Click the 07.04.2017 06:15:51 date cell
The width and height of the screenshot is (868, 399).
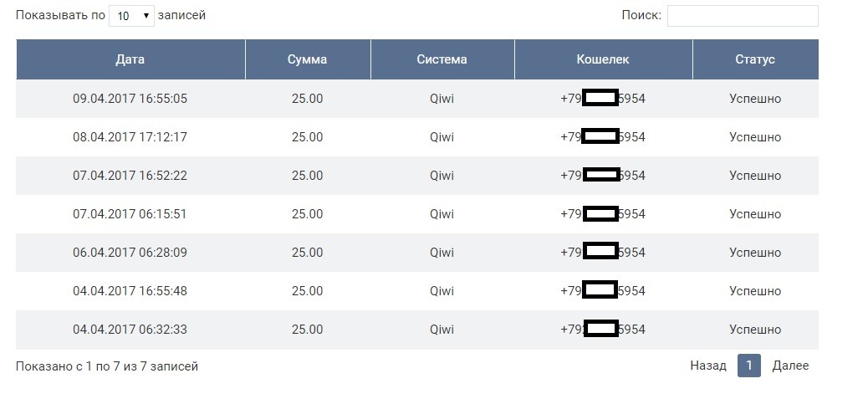130,214
